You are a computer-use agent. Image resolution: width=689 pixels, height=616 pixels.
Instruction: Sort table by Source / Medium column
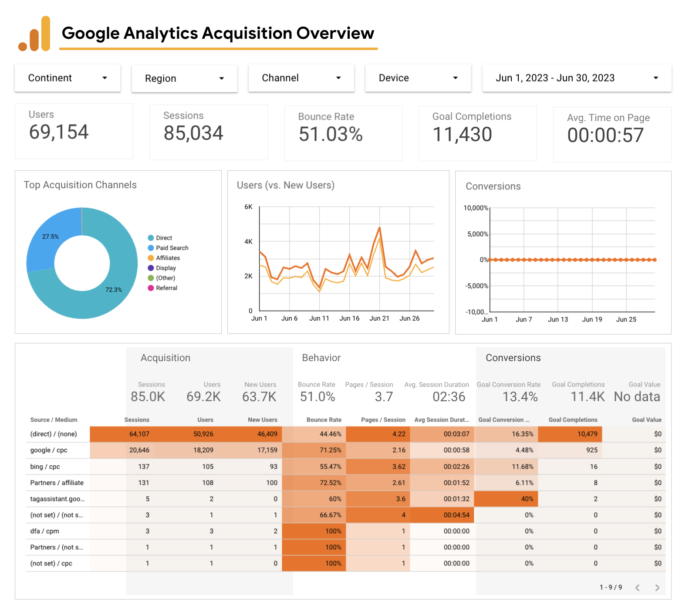point(54,420)
